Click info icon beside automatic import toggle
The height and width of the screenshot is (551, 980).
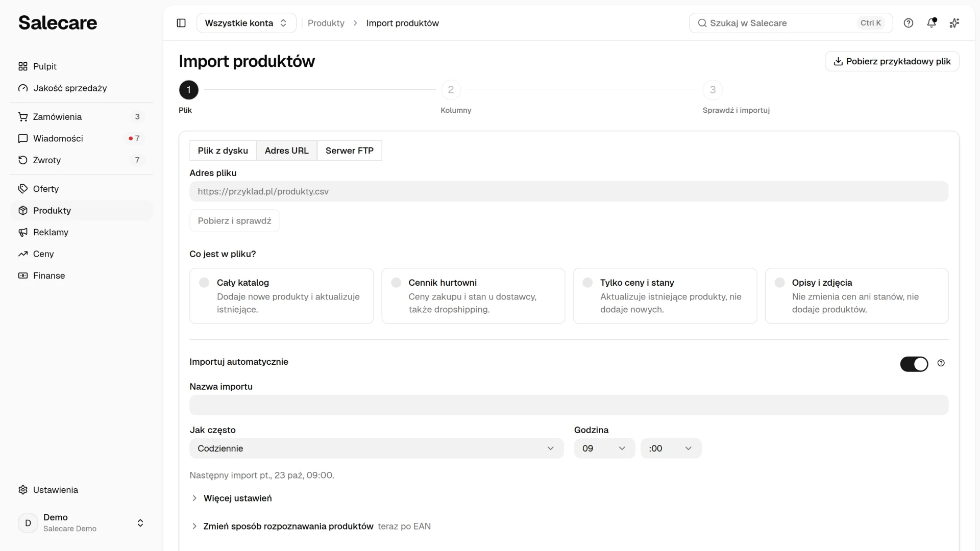tap(941, 363)
